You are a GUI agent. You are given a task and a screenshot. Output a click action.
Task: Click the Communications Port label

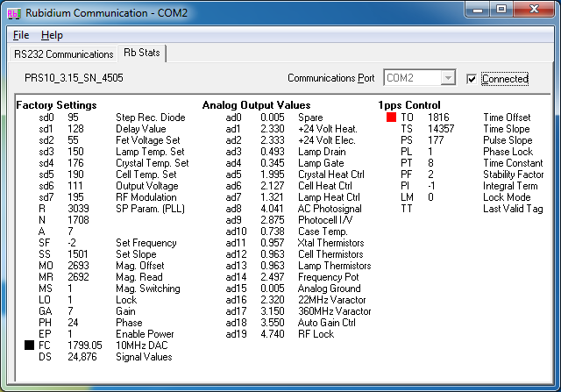331,78
